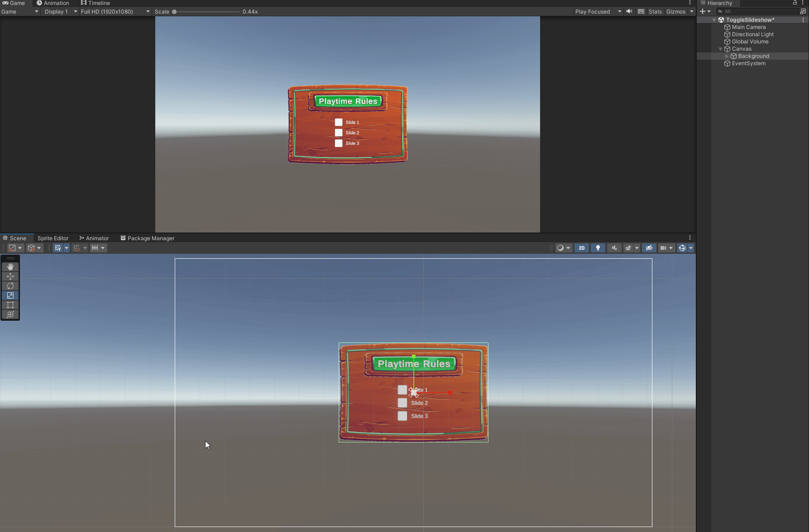809x532 pixels.
Task: Open the Play Focused dropdown
Action: point(598,12)
